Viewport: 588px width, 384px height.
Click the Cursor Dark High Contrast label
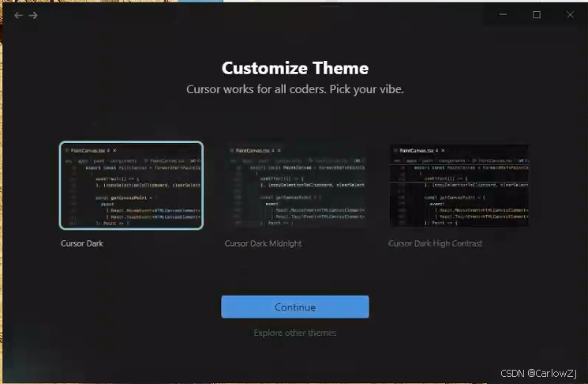436,243
